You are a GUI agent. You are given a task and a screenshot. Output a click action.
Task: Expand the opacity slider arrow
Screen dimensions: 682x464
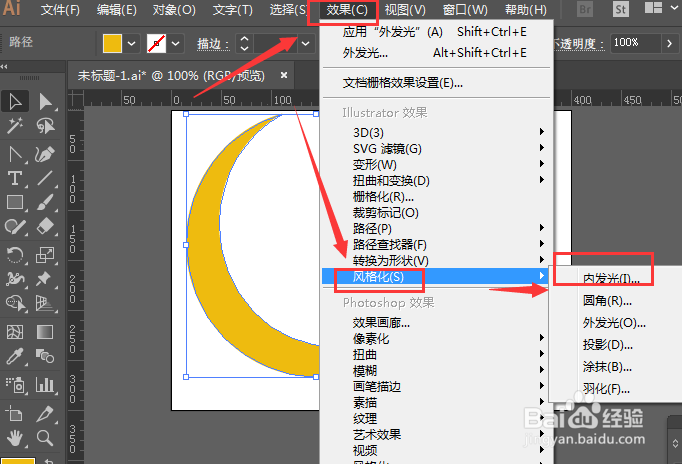pos(669,43)
